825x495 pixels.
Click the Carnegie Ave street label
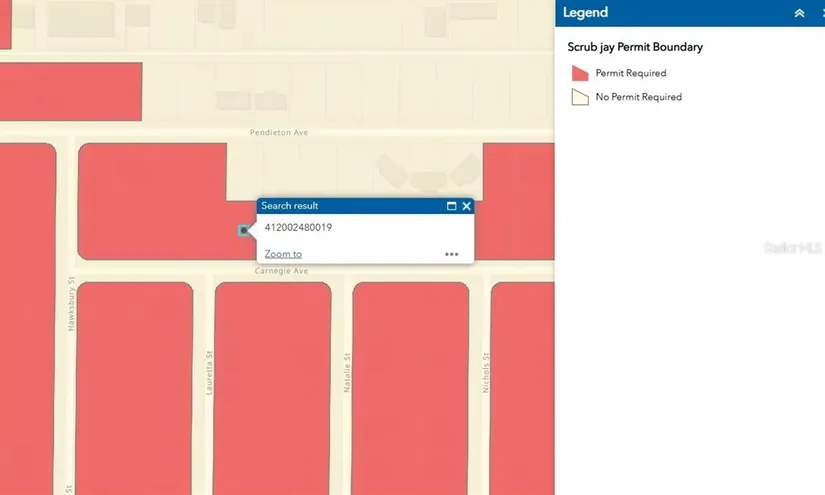click(x=281, y=271)
